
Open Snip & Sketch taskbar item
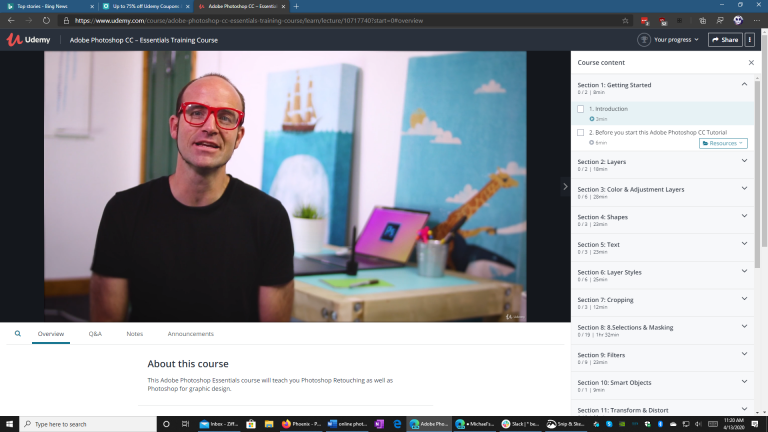pyautogui.click(x=565, y=424)
